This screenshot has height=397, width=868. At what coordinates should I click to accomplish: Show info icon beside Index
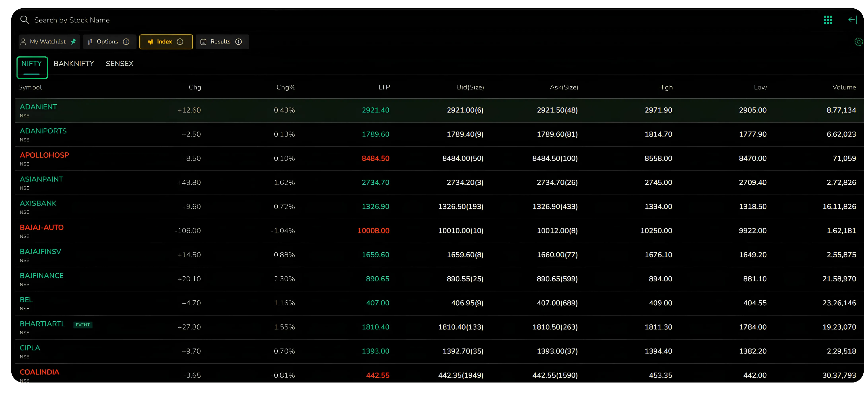(x=180, y=41)
